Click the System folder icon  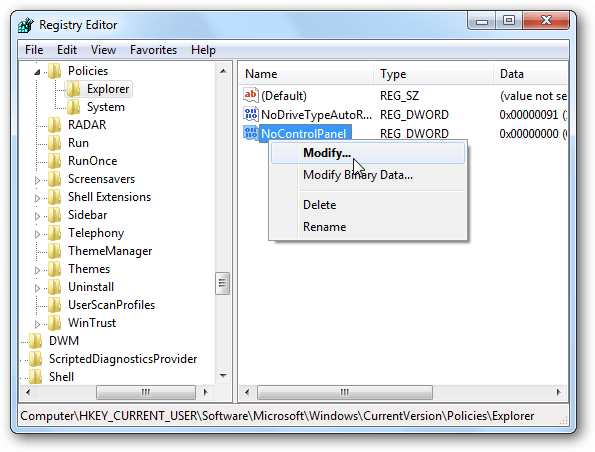pos(73,107)
